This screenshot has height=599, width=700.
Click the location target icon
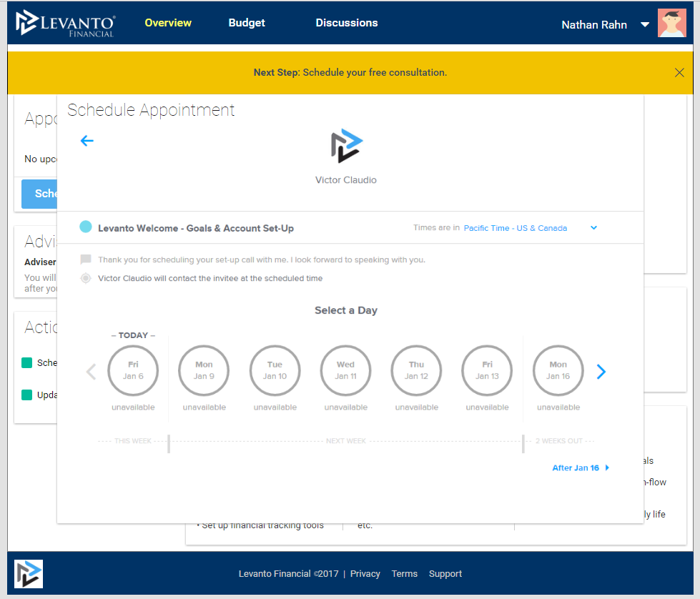86,278
